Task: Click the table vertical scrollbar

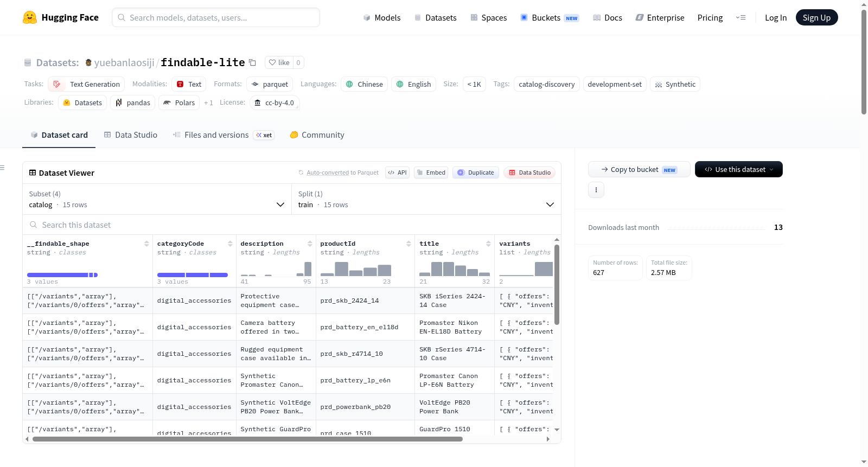Action: click(557, 285)
